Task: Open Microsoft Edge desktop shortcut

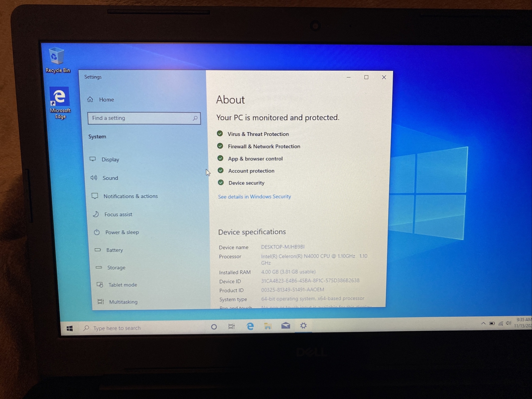Action: coord(60,103)
